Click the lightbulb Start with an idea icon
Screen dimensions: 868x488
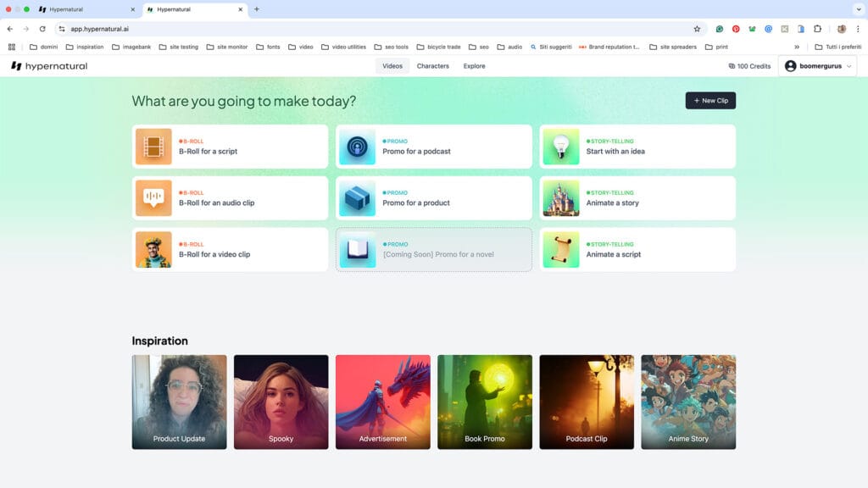pyautogui.click(x=560, y=147)
